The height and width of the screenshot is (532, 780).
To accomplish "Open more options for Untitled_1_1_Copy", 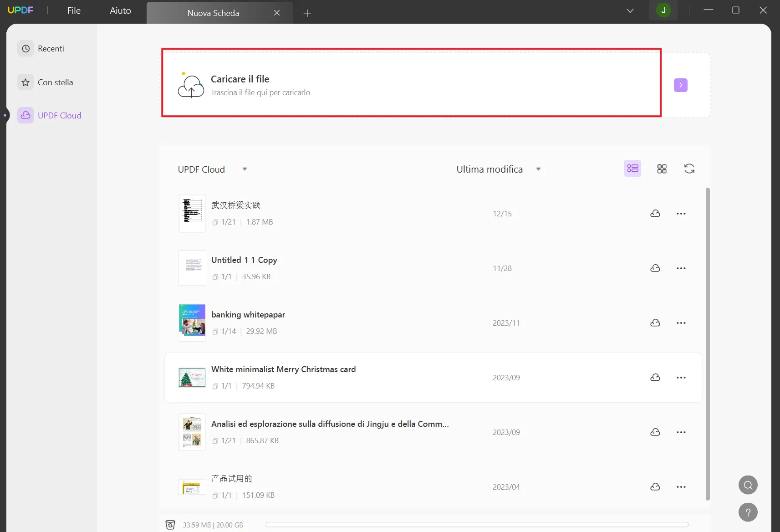I will (x=681, y=268).
